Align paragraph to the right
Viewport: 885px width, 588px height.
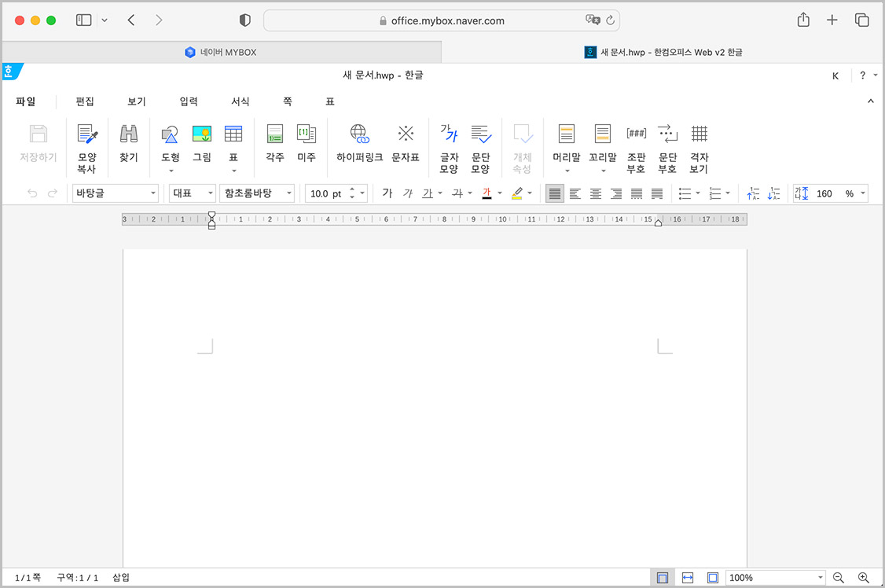point(616,193)
